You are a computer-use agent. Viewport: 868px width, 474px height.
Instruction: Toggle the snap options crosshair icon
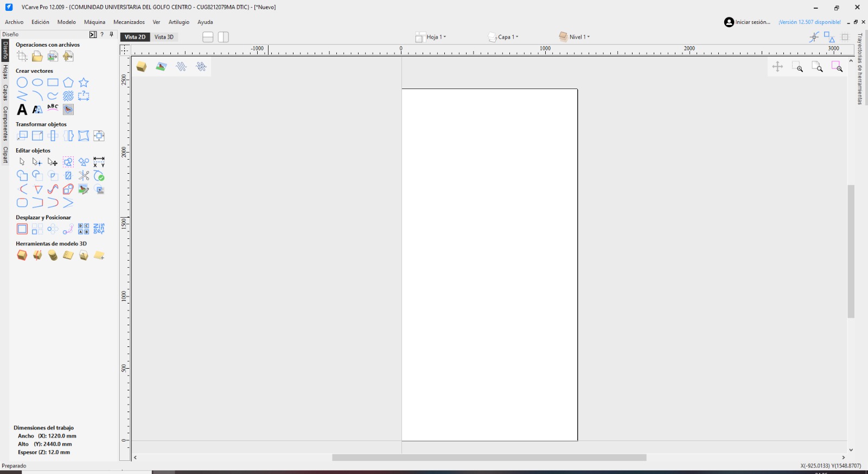click(x=814, y=37)
